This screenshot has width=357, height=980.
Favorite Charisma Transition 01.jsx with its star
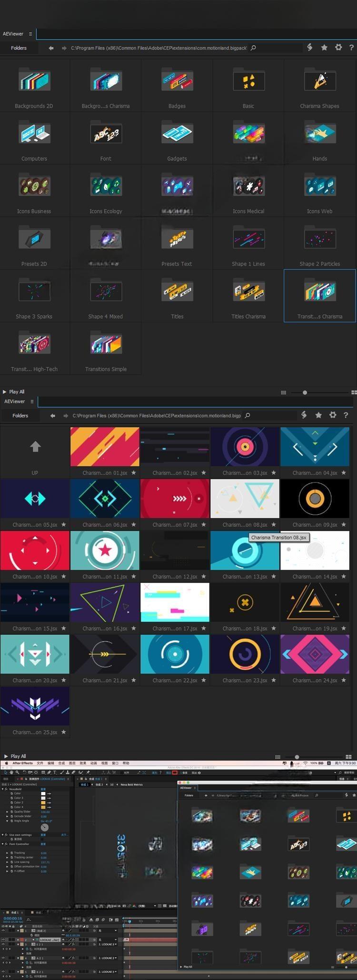tap(134, 473)
